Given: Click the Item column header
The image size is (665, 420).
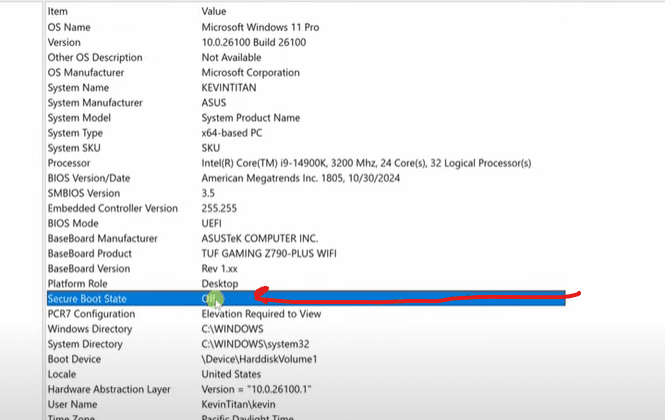Looking at the screenshot, I should point(58,12).
